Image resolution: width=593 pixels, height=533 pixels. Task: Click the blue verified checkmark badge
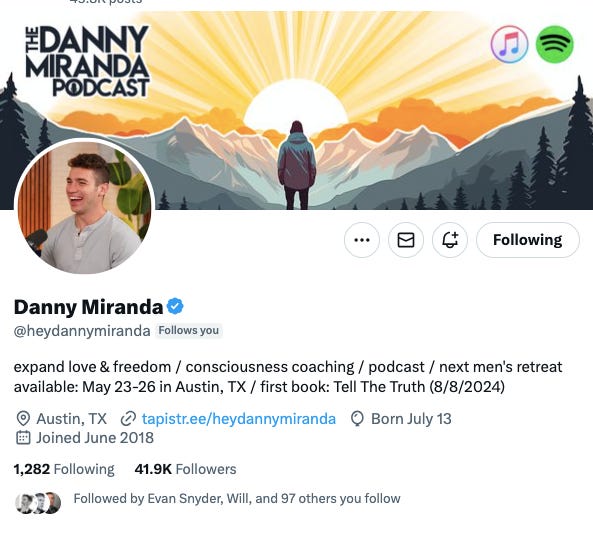[x=175, y=306]
